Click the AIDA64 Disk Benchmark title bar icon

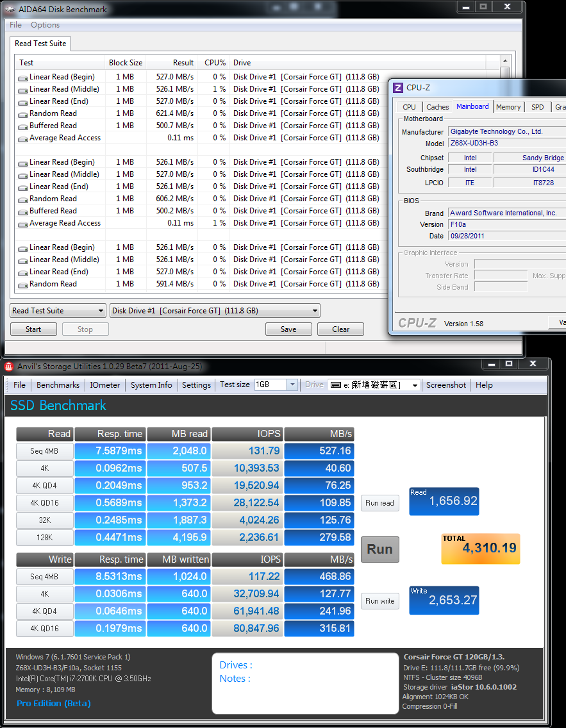point(10,9)
